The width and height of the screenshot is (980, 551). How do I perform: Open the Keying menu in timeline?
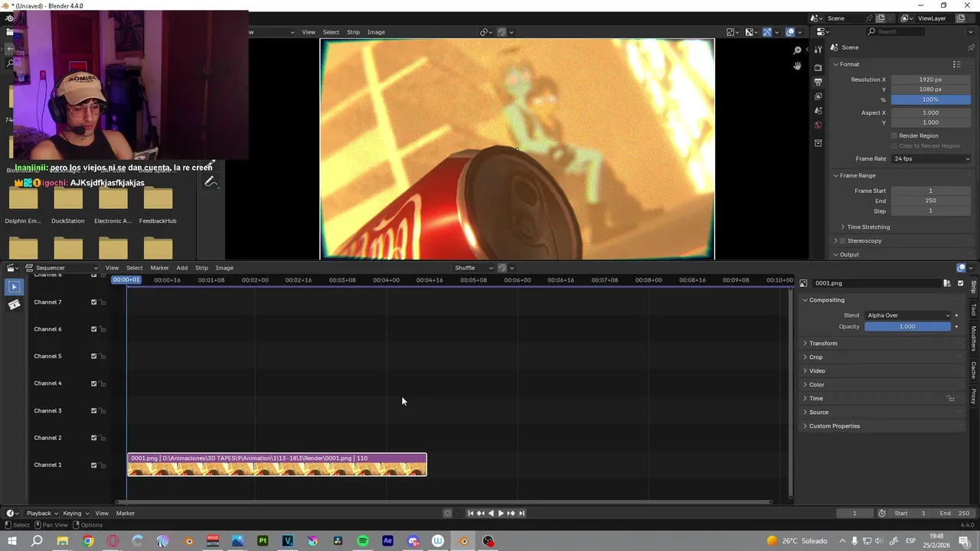click(x=75, y=514)
